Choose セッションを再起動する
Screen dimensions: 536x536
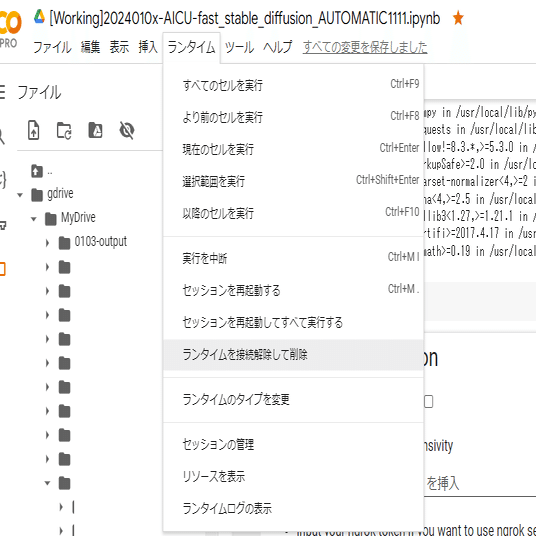(x=293, y=290)
